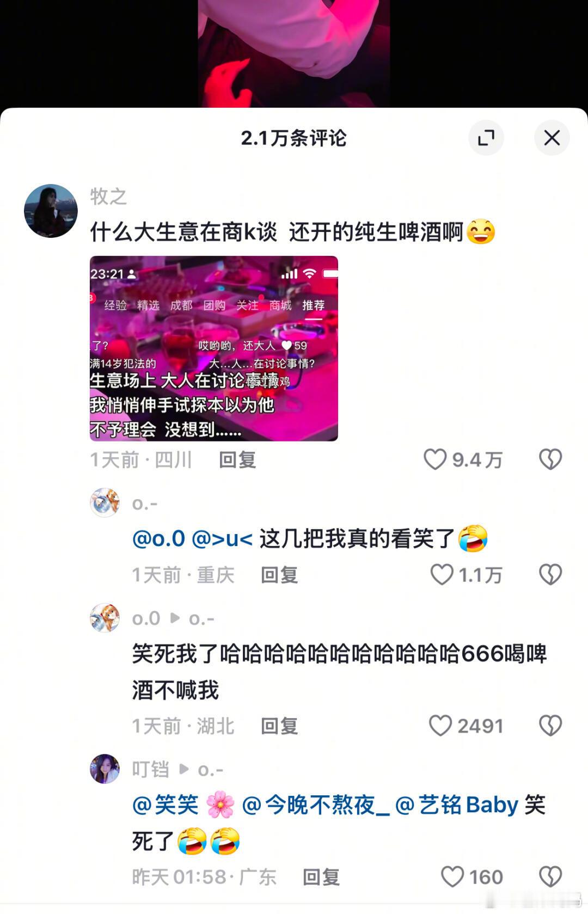This screenshot has width=588, height=914.
Task: Open 牧之's profile avatar
Action: click(51, 211)
